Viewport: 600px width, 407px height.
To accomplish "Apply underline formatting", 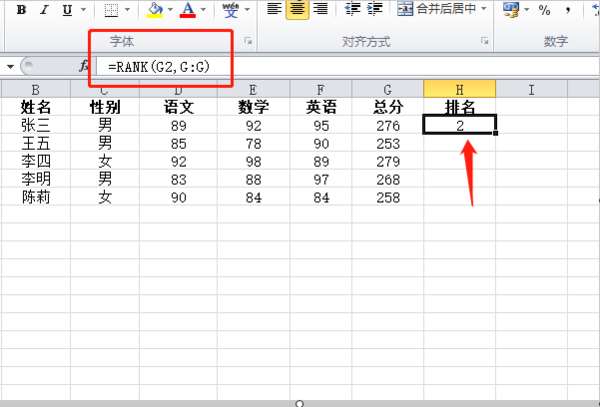I will (x=67, y=10).
